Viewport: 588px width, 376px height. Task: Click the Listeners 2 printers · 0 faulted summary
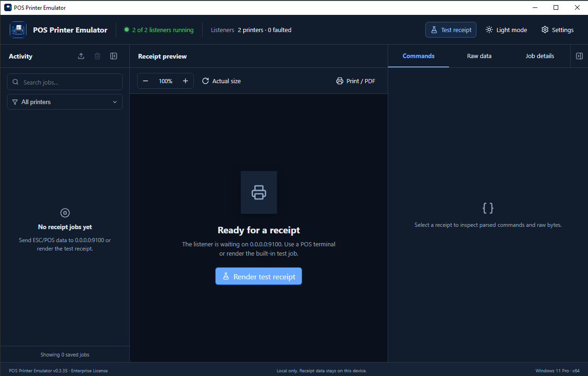pyautogui.click(x=251, y=30)
